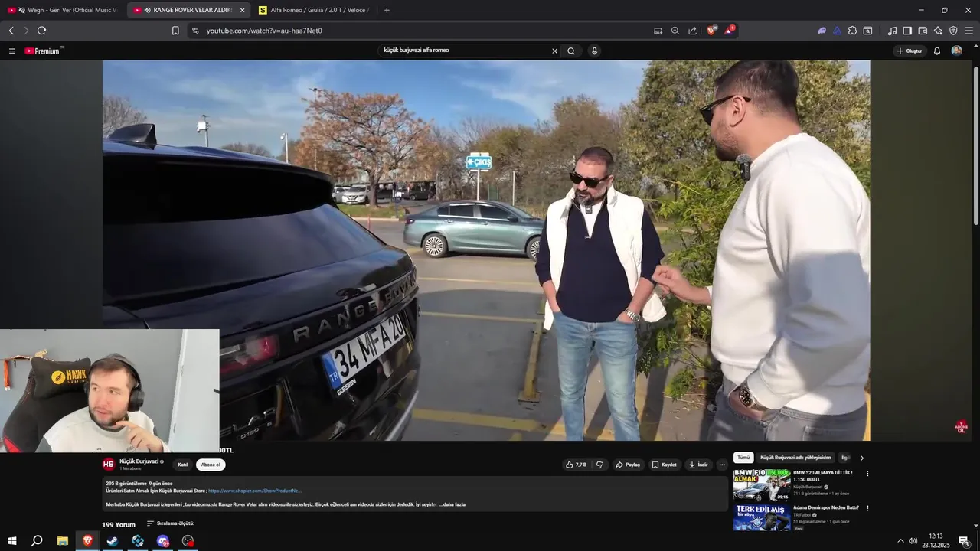Click the blue triangle extension icon
The width and height of the screenshot is (980, 551).
click(837, 31)
